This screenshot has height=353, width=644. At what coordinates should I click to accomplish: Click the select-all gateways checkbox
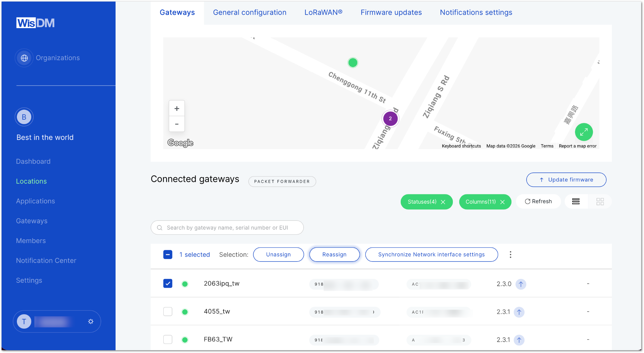click(168, 254)
